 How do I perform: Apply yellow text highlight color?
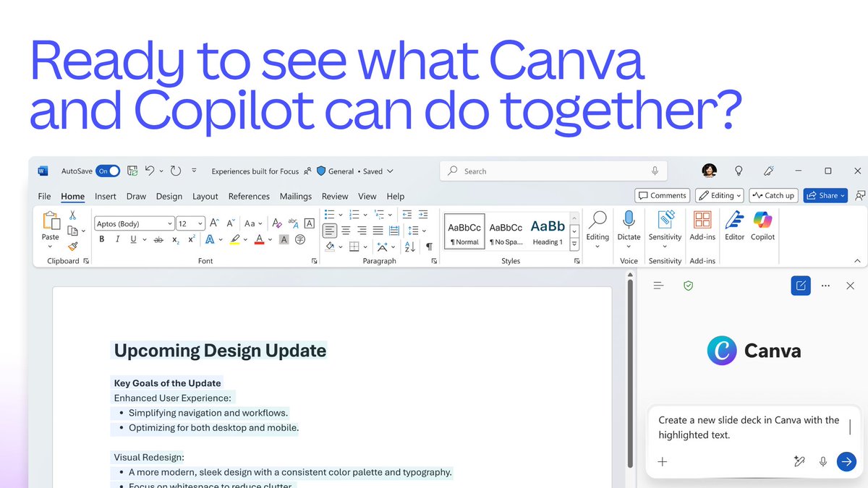click(234, 239)
